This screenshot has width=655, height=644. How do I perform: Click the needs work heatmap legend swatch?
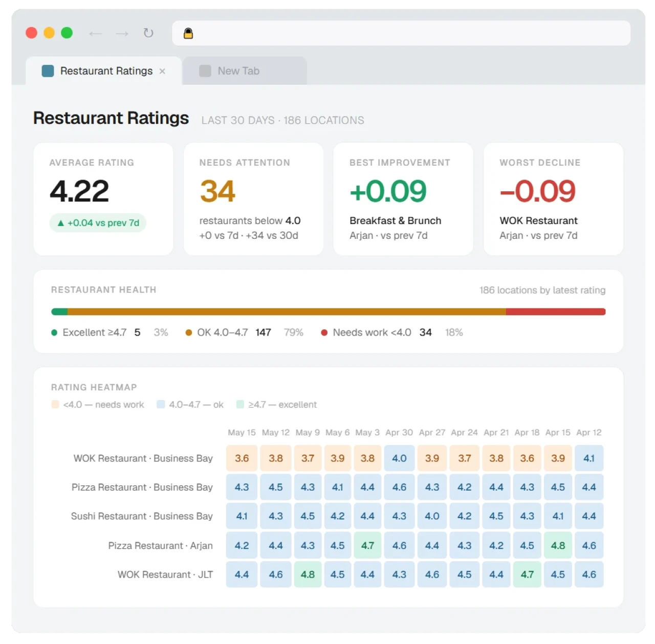coord(55,404)
